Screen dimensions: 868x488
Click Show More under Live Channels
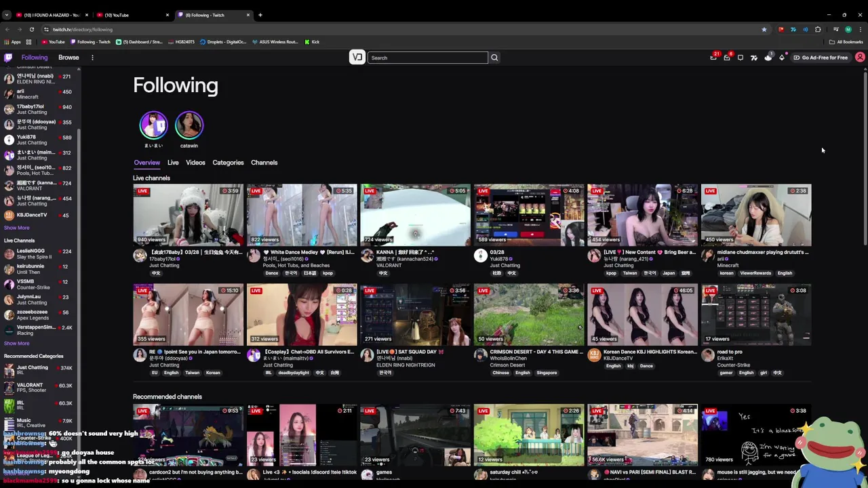pyautogui.click(x=16, y=343)
